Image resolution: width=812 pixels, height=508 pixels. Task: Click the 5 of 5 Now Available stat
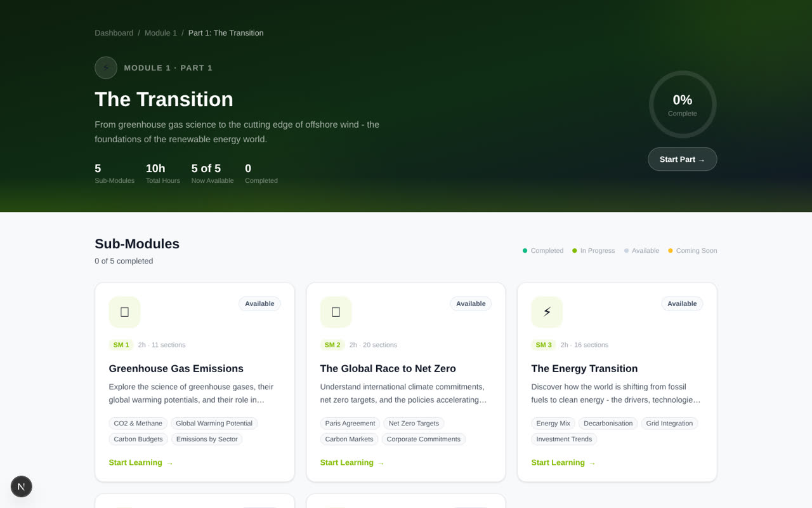(213, 173)
